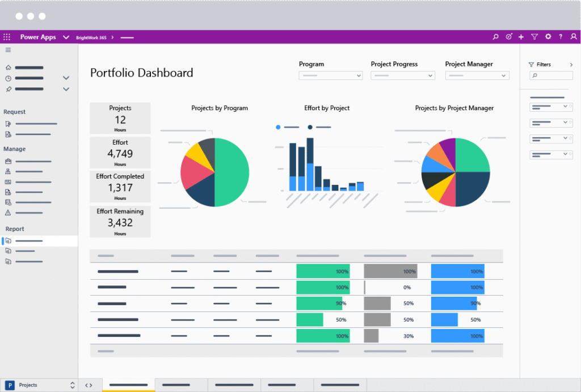The image size is (581, 392).
Task: Open the waffle app launcher icon top left
Action: [x=6, y=36]
